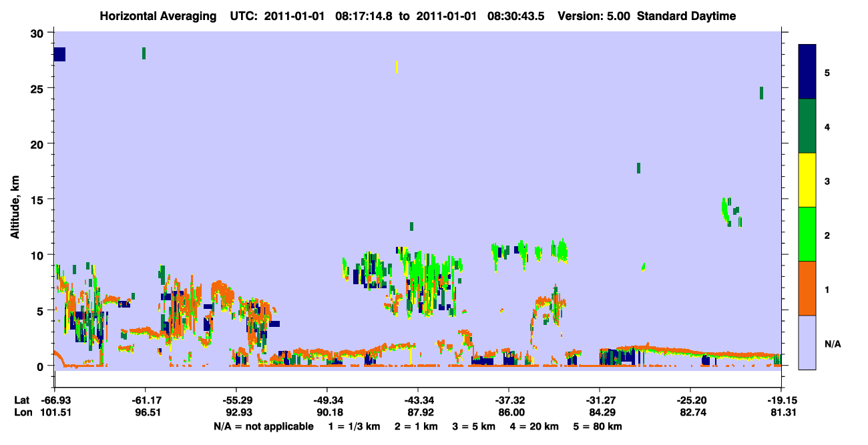Click the y-axis tick label 30

(38, 33)
